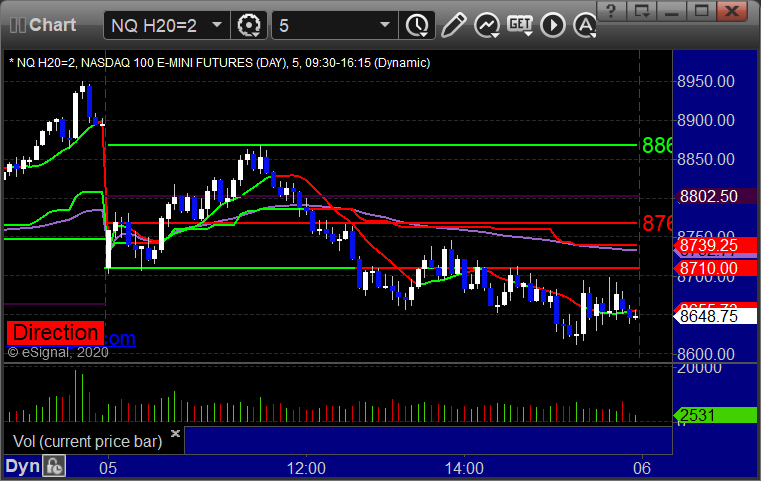Click the 8850.00 price axis label
Image resolution: width=761 pixels, height=481 pixels.
(706, 159)
